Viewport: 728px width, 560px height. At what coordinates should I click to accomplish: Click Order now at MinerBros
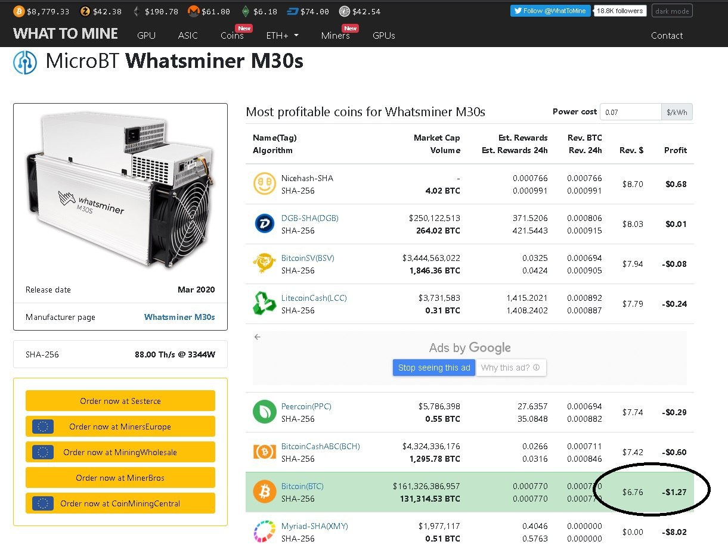120,478
